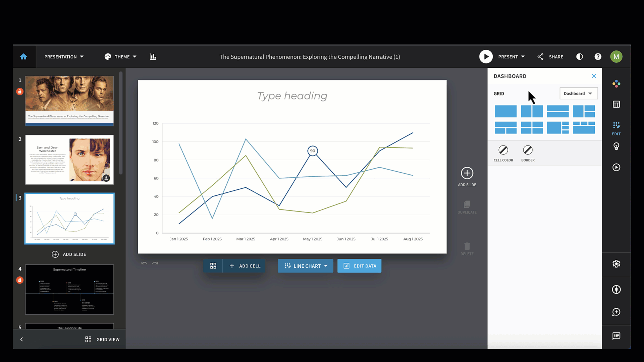Toggle the contrast mode icon
644x362 pixels.
[x=579, y=57]
